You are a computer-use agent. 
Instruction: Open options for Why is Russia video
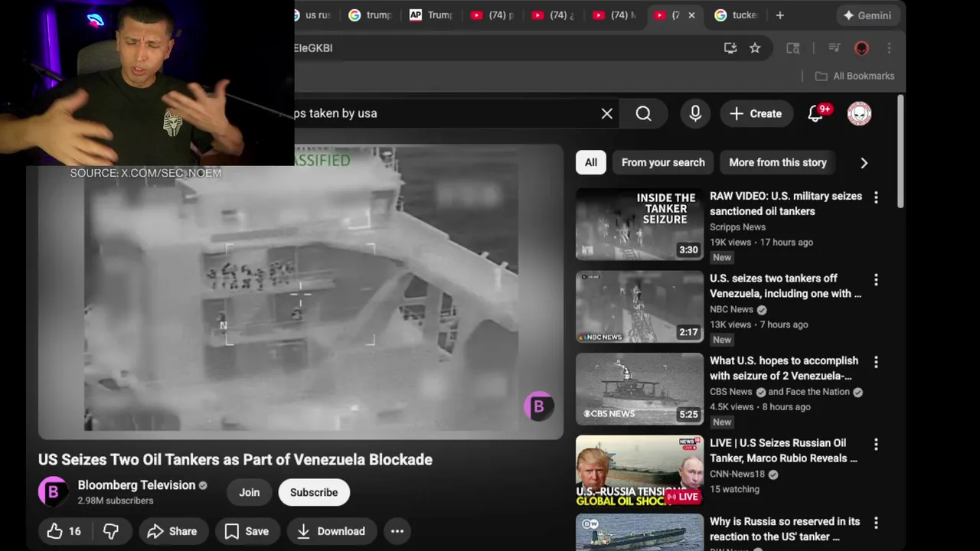[x=876, y=523]
